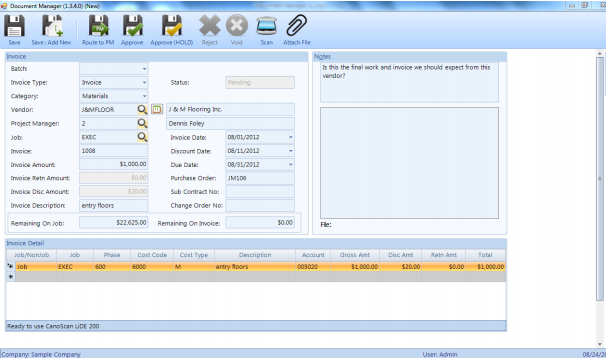Click the Phase cell 600
606x361 pixels.
[112, 267]
